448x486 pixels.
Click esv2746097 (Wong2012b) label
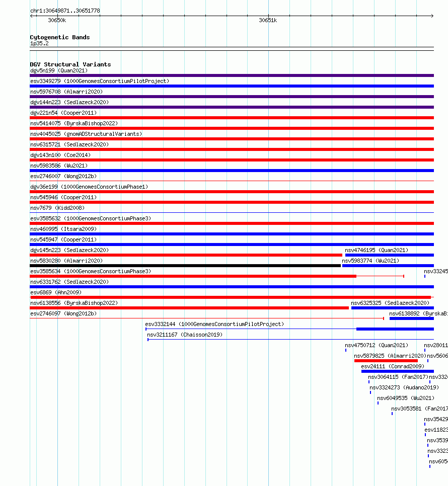63,313
